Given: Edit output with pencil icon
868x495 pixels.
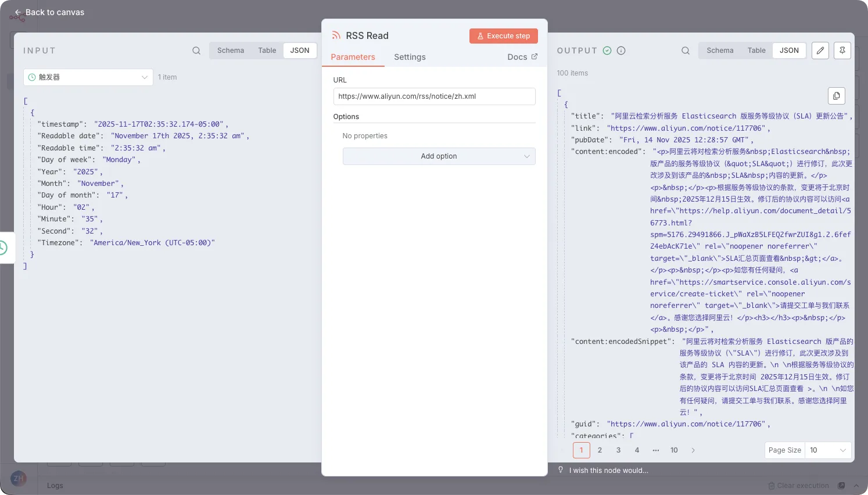Looking at the screenshot, I should (x=820, y=51).
